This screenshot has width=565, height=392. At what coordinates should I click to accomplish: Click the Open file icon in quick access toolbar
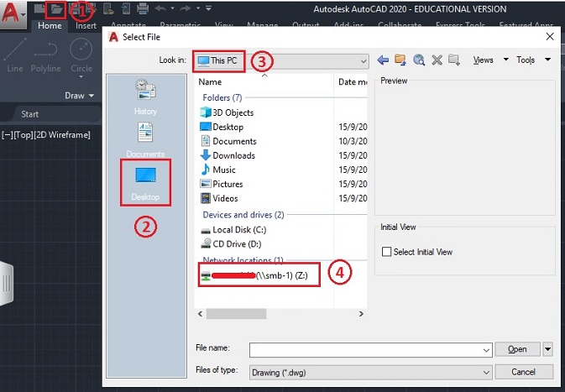[55, 10]
